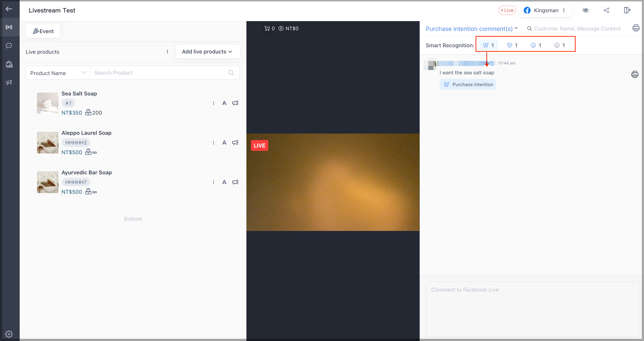644x341 pixels.
Task: Open Aleppo Laurel Soap thumbnail
Action: (48, 143)
